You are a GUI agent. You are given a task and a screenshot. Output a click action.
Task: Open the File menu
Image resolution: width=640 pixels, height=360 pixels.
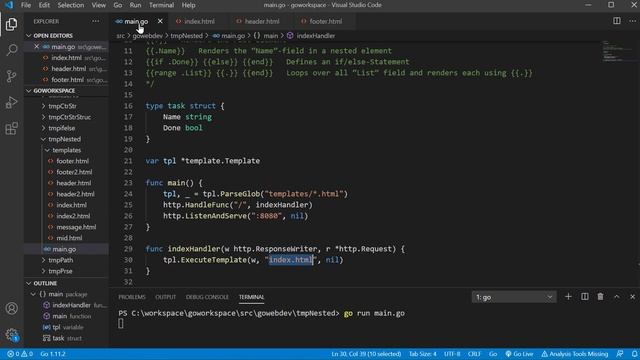point(26,5)
